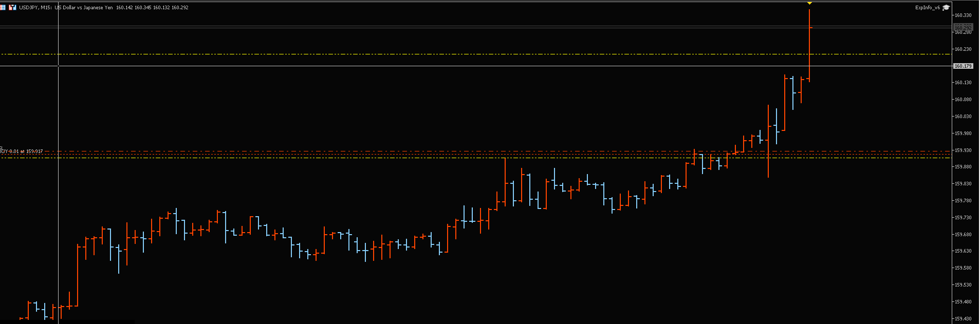Click the yellow arrow marker above the last bar

(x=809, y=4)
